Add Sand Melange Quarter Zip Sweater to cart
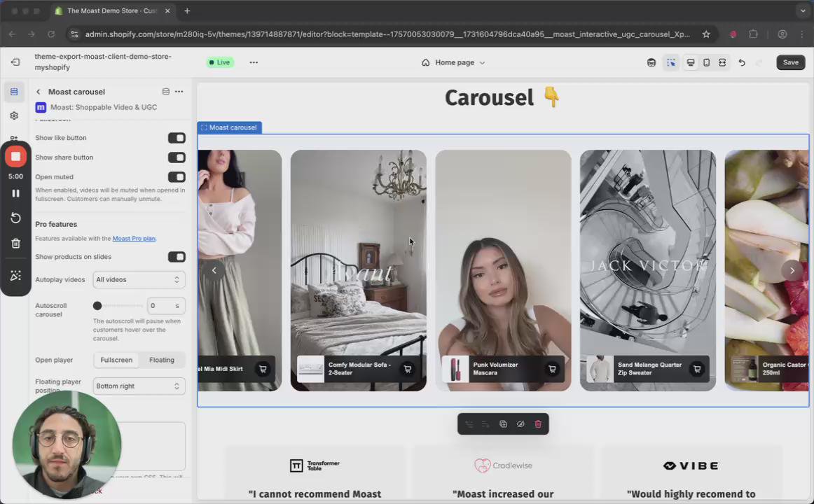Image resolution: width=814 pixels, height=504 pixels. [697, 369]
